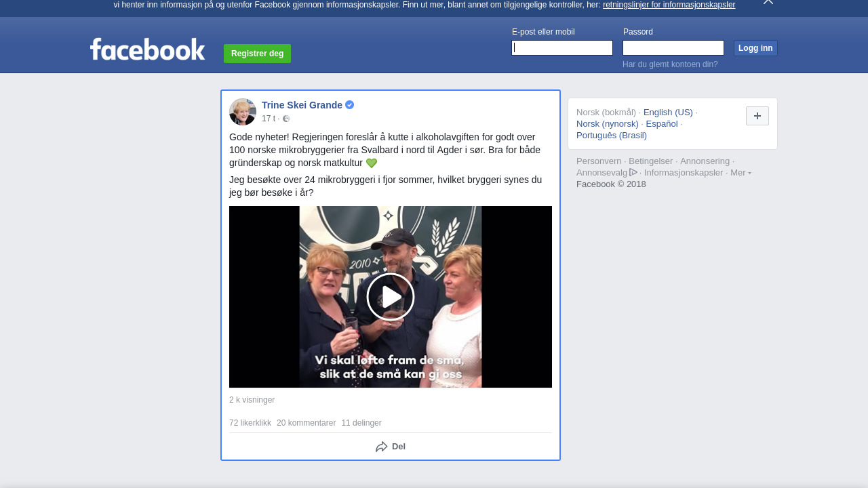Click the green heart emoji in the post
This screenshot has width=868, height=488.
tap(372, 163)
